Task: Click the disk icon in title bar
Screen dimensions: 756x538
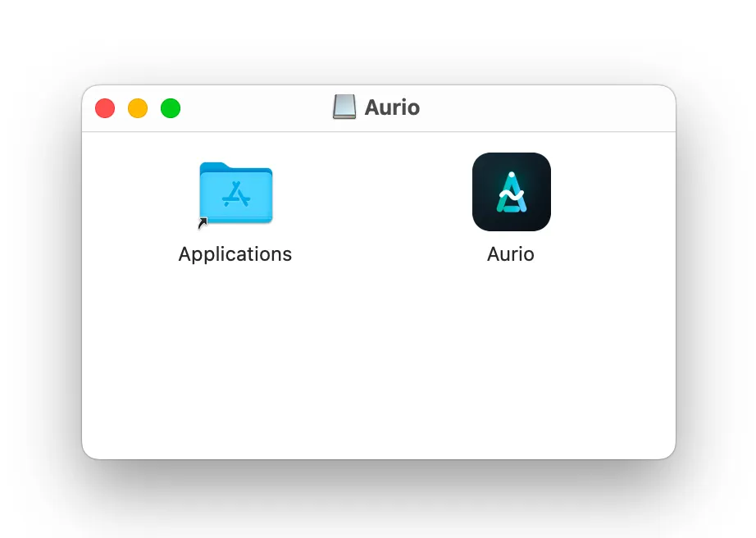Action: 344,107
